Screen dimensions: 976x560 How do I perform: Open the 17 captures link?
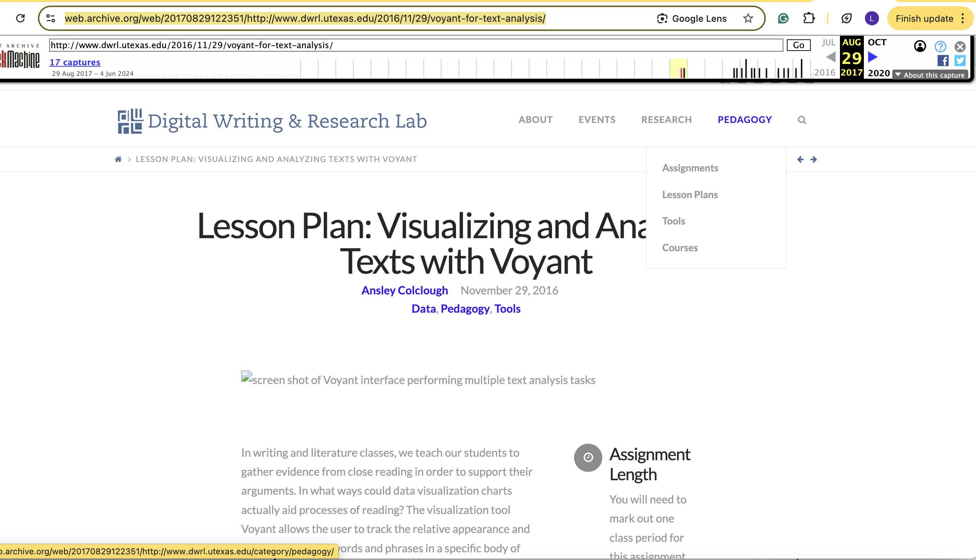coord(75,62)
